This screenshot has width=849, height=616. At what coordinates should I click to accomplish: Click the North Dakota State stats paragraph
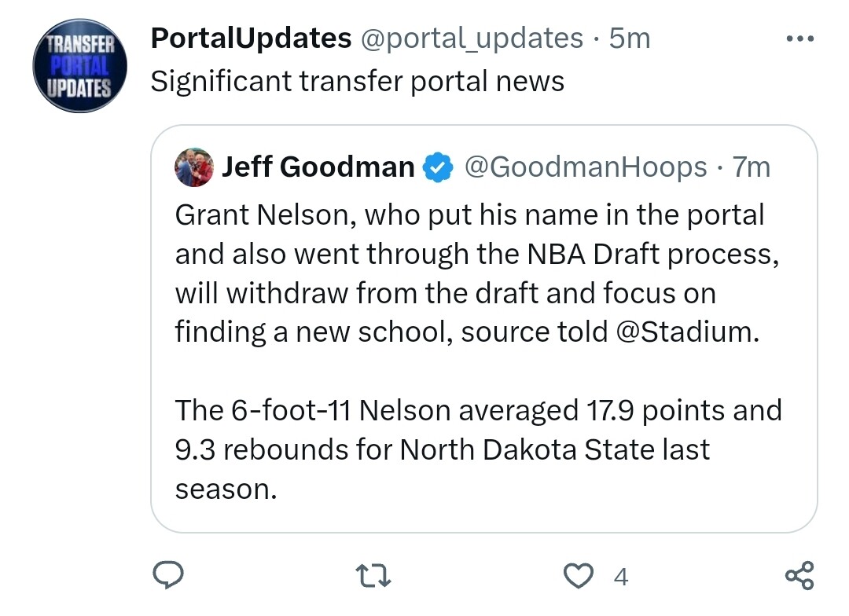click(477, 449)
